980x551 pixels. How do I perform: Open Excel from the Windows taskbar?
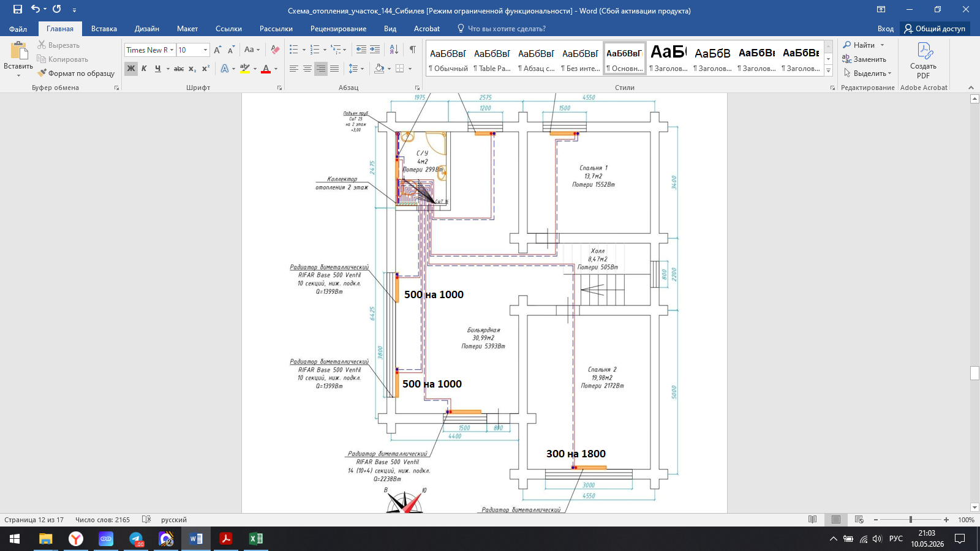pyautogui.click(x=255, y=539)
